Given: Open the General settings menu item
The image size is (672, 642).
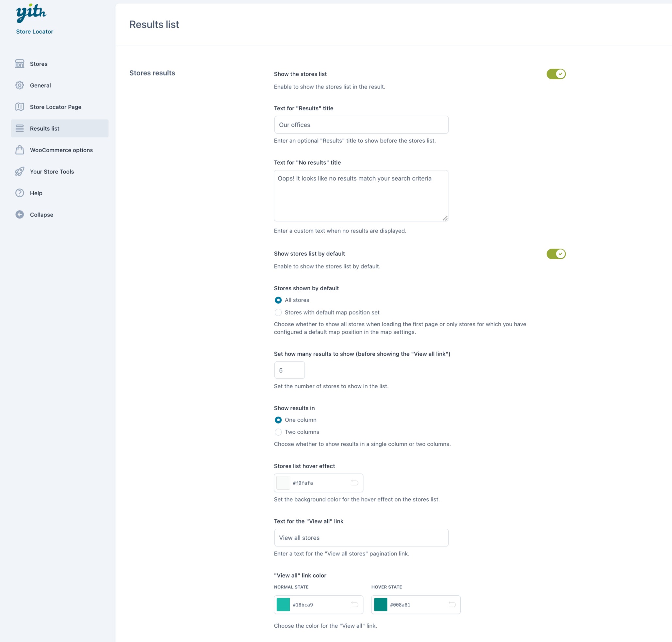Looking at the screenshot, I should point(59,85).
